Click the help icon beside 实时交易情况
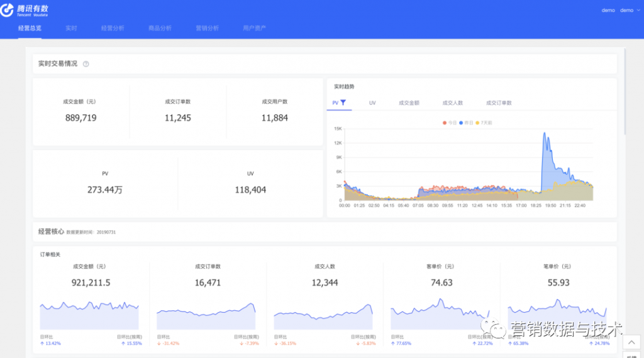 [x=86, y=64]
